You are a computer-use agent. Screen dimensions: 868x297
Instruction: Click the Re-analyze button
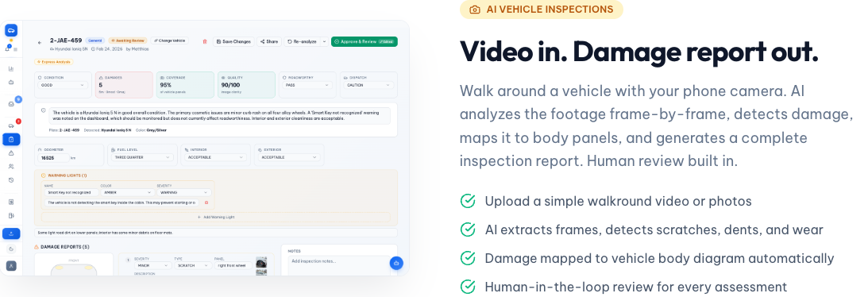click(303, 41)
